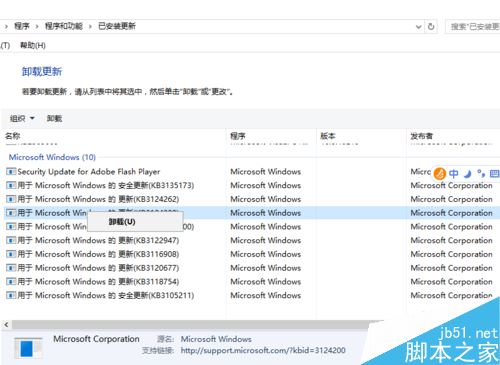Click Microsoft Windows program cell of KB3122947
This screenshot has height=365, width=500.
(265, 240)
